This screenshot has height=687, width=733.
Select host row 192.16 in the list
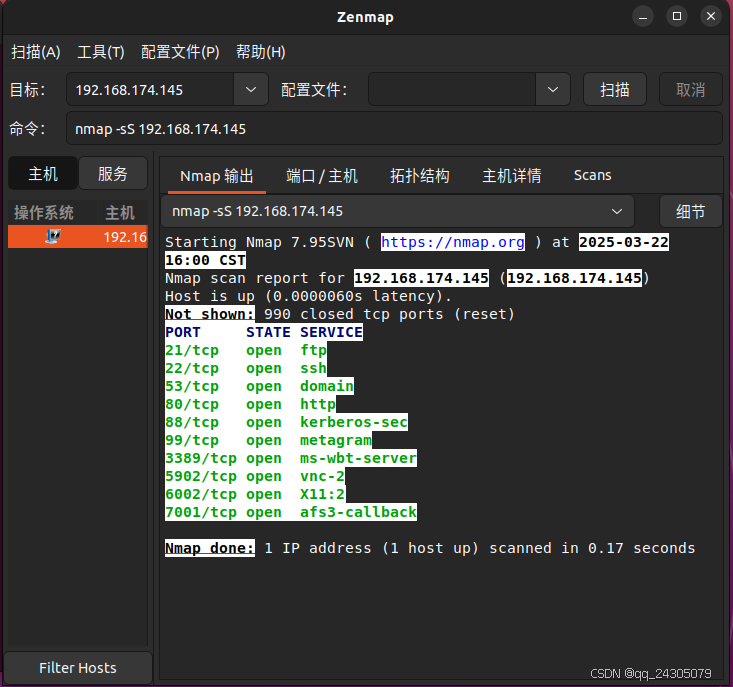78,236
